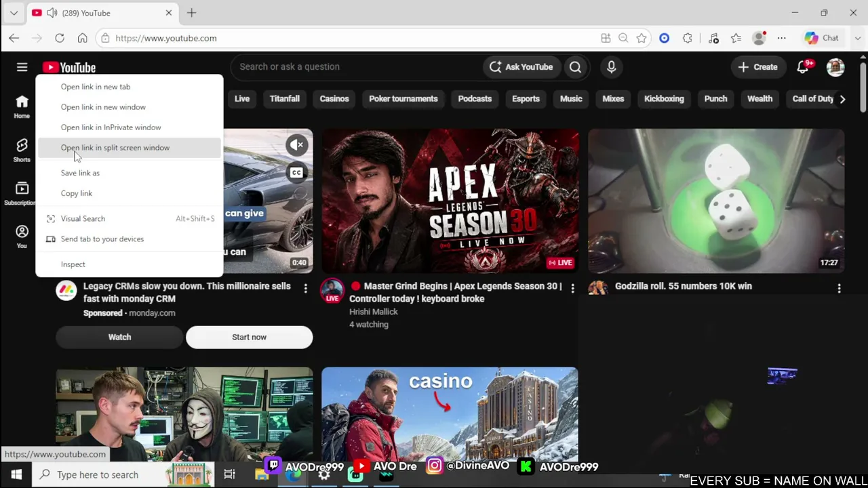Viewport: 868px width, 488px height.
Task: Refresh the YouTube page
Action: 60,38
